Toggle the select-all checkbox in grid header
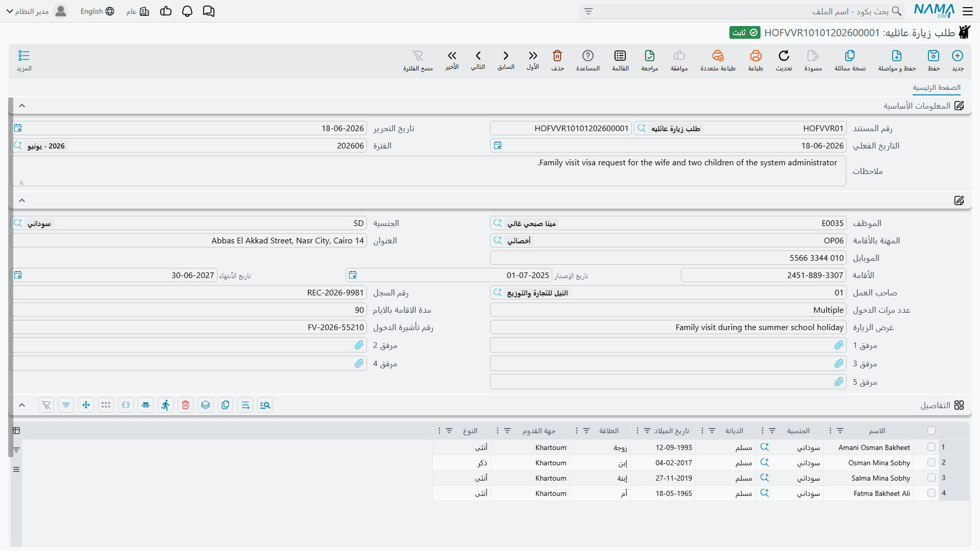980x551 pixels. click(932, 431)
